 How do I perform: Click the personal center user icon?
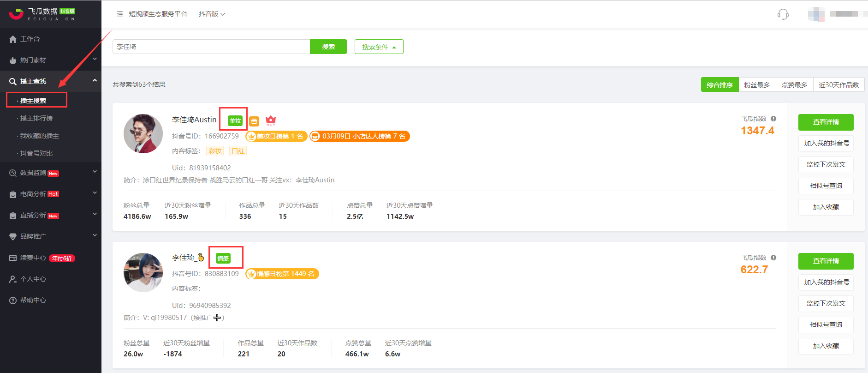click(13, 279)
